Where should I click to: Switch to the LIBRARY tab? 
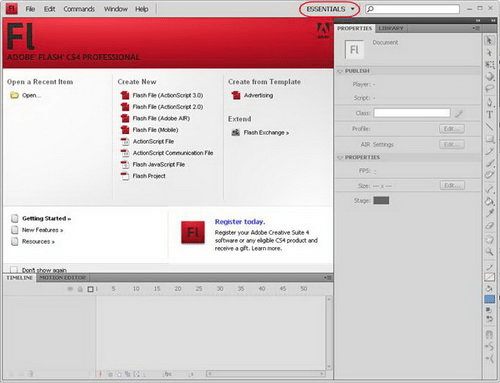(x=391, y=28)
